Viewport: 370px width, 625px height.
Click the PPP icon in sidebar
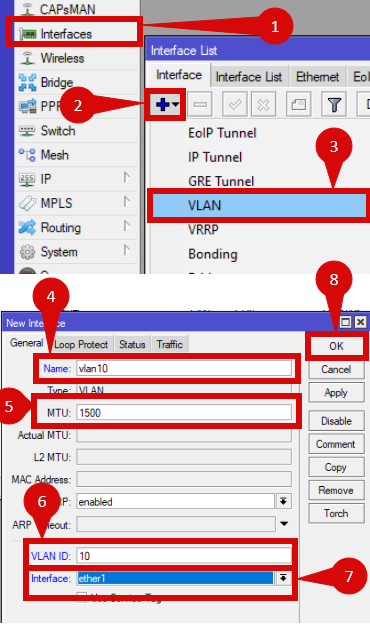27,106
